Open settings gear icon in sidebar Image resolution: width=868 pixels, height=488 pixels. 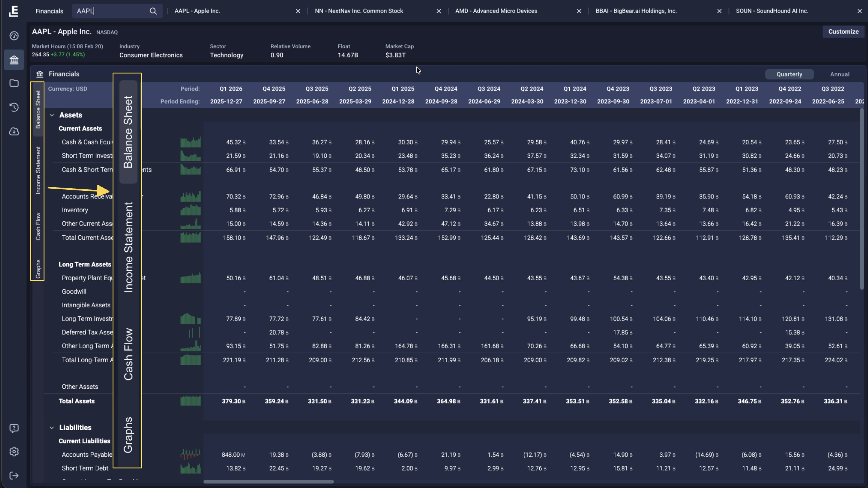tap(14, 452)
